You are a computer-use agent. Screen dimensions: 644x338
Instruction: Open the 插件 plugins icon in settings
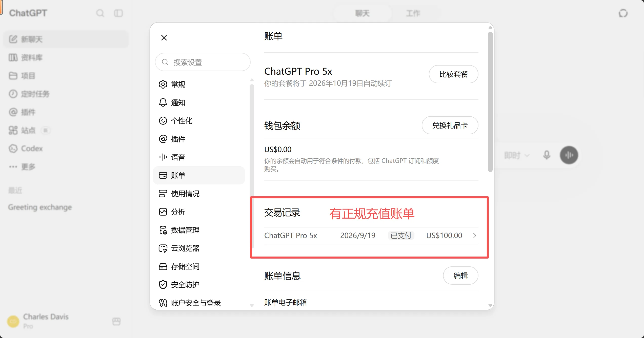pos(163,139)
